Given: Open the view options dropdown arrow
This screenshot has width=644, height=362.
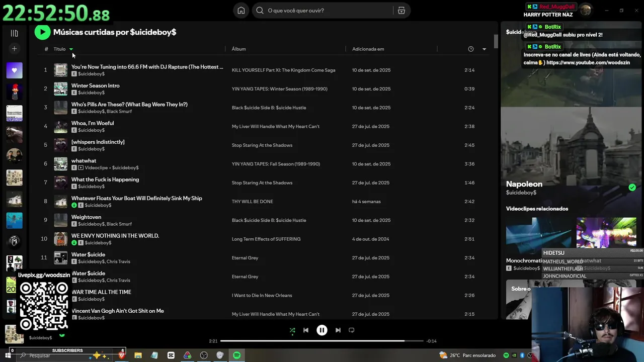Looking at the screenshot, I should (x=484, y=49).
